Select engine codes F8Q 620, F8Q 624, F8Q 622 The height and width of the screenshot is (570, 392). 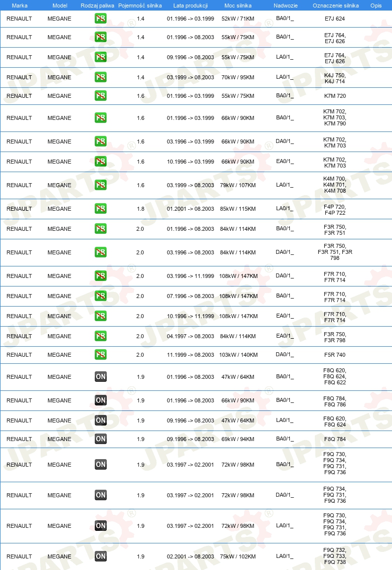(x=335, y=376)
